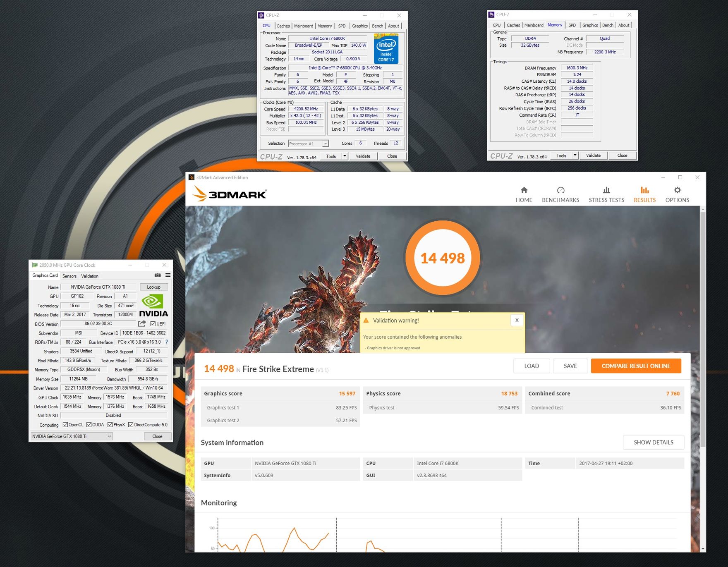Open the 3DMark Results section
728x567 pixels.
tap(644, 194)
